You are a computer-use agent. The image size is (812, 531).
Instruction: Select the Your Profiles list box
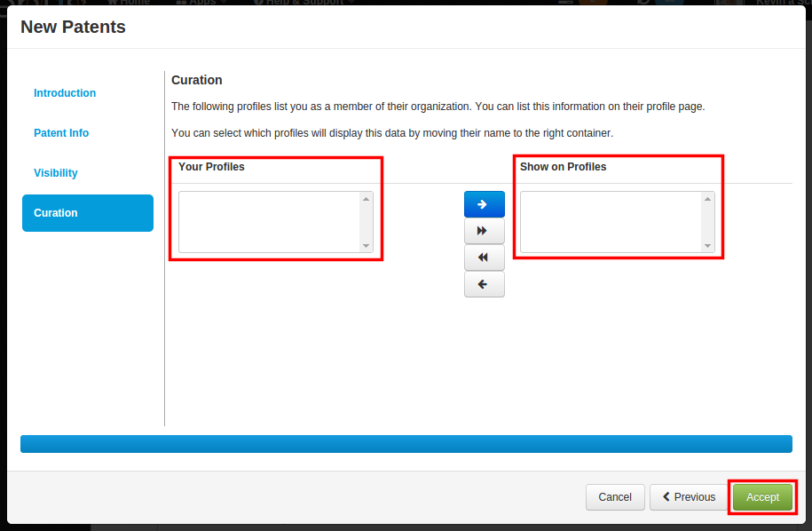(x=275, y=222)
